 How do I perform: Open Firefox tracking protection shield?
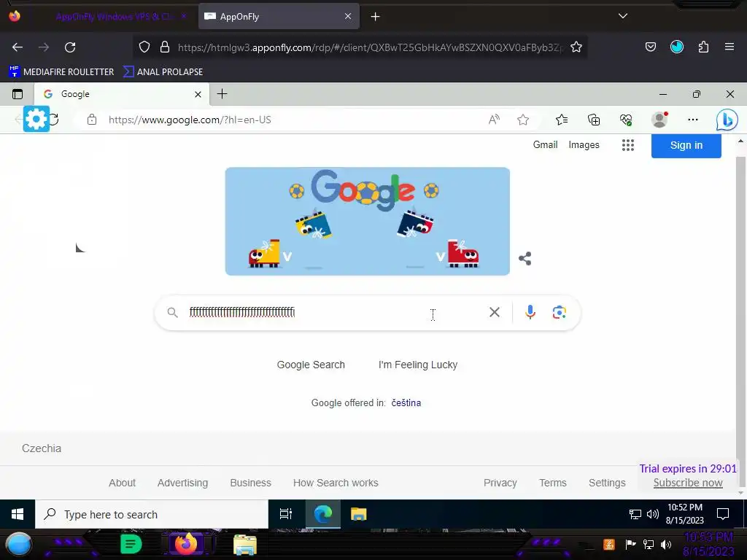pyautogui.click(x=144, y=47)
